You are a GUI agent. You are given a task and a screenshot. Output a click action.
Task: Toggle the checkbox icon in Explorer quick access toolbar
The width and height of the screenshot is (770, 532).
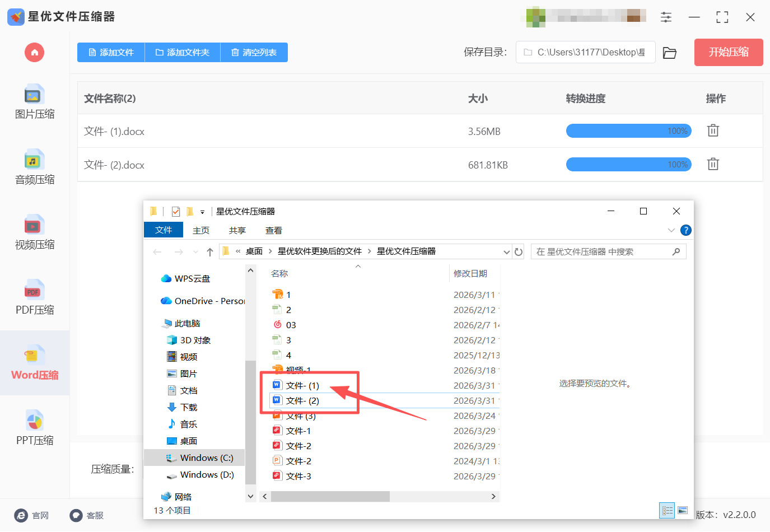176,211
